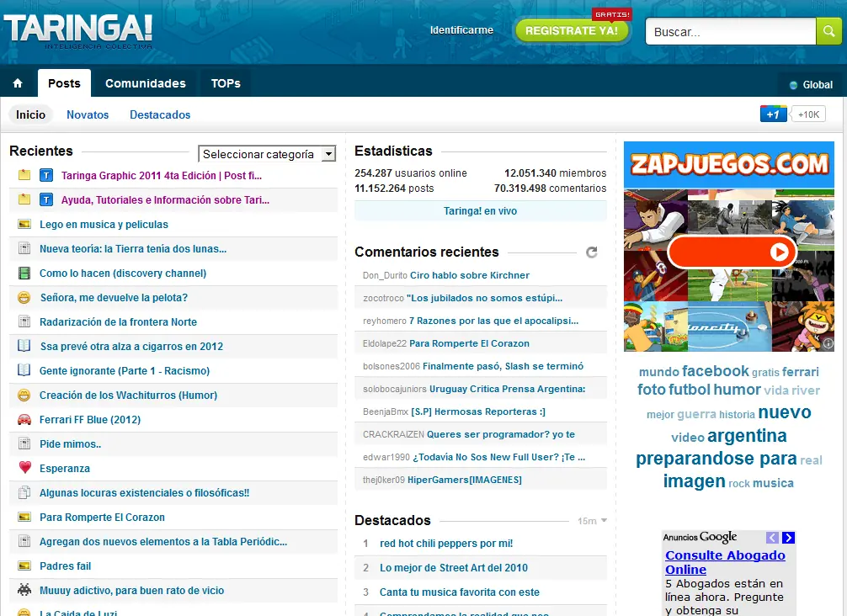
Task: Click the Identificarme login link
Action: [461, 30]
